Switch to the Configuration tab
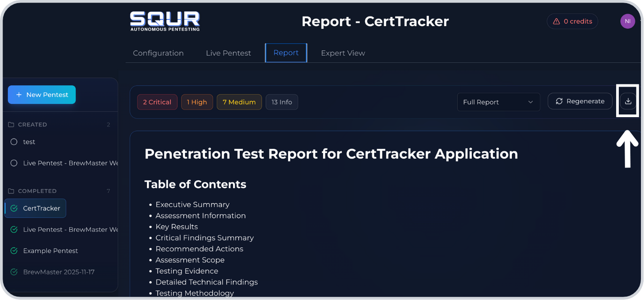The width and height of the screenshot is (644, 301). [x=158, y=53]
